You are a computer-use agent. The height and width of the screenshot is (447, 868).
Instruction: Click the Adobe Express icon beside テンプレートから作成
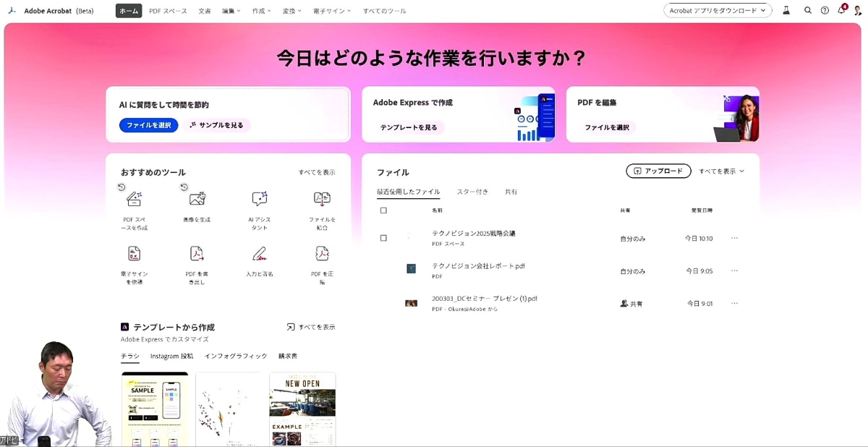click(124, 327)
